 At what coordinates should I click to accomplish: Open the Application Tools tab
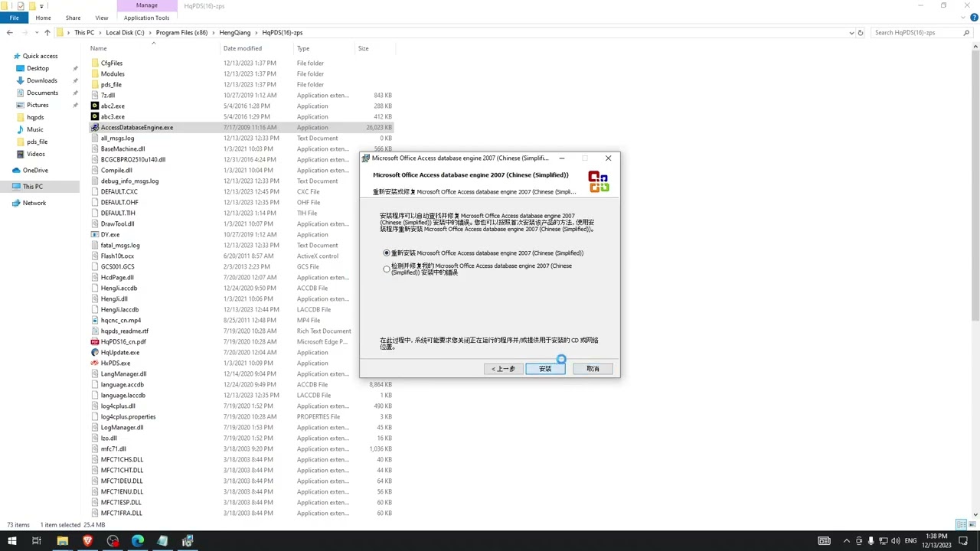click(x=146, y=18)
